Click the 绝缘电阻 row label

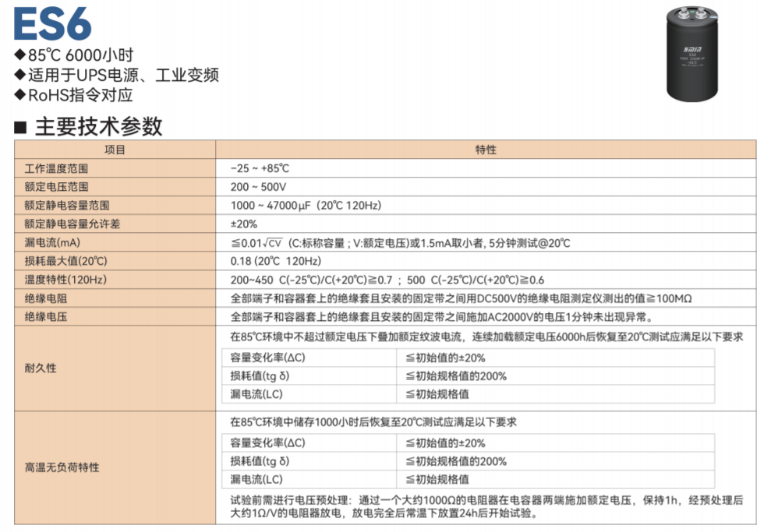[x=45, y=298]
